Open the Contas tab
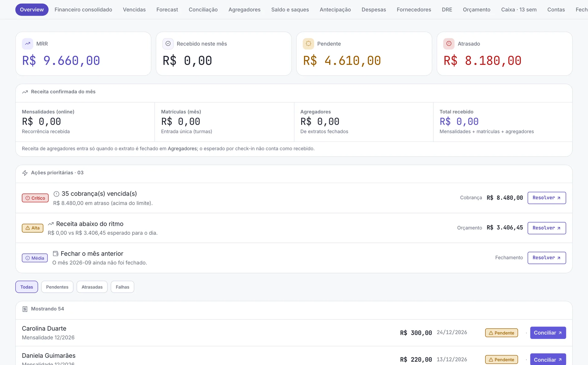Viewport: 588px width, 365px height. point(556,10)
